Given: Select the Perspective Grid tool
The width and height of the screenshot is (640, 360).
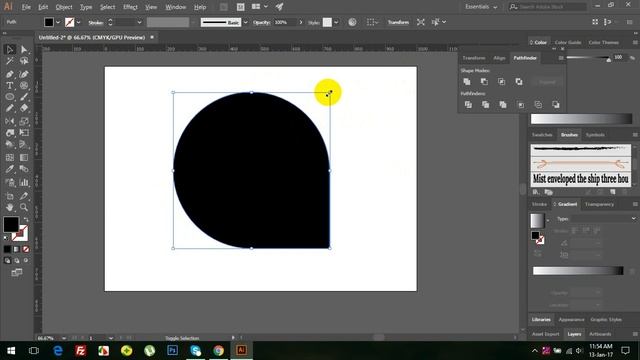Looking at the screenshot, I should tap(24, 144).
